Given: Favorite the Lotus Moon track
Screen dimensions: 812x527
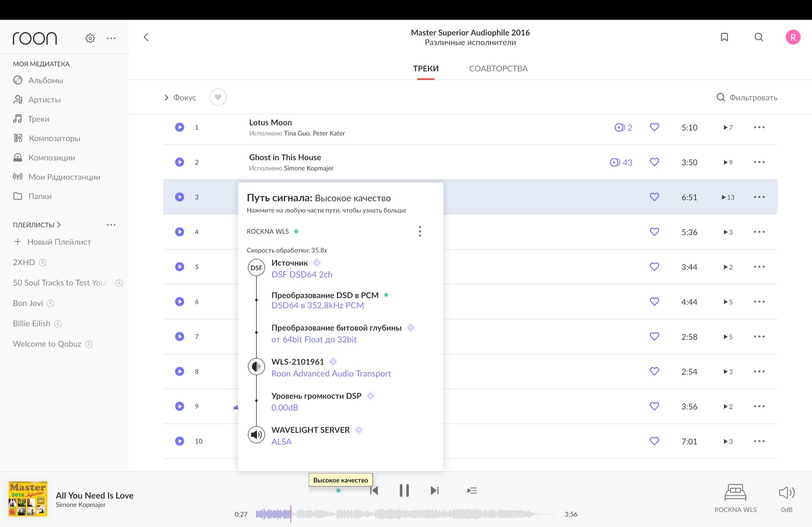Looking at the screenshot, I should pos(654,127).
